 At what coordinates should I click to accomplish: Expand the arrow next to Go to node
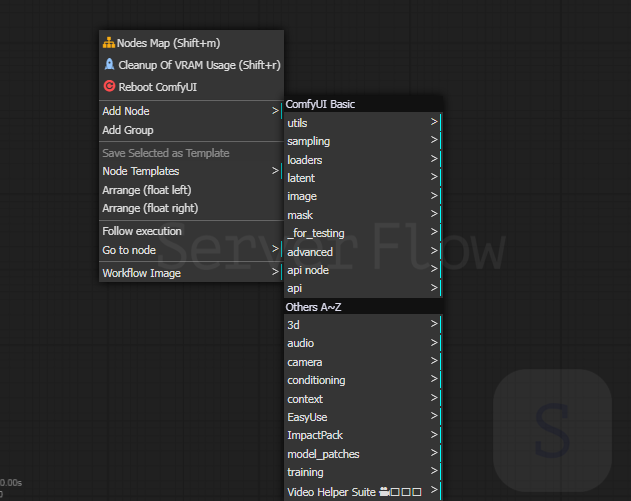[275, 249]
